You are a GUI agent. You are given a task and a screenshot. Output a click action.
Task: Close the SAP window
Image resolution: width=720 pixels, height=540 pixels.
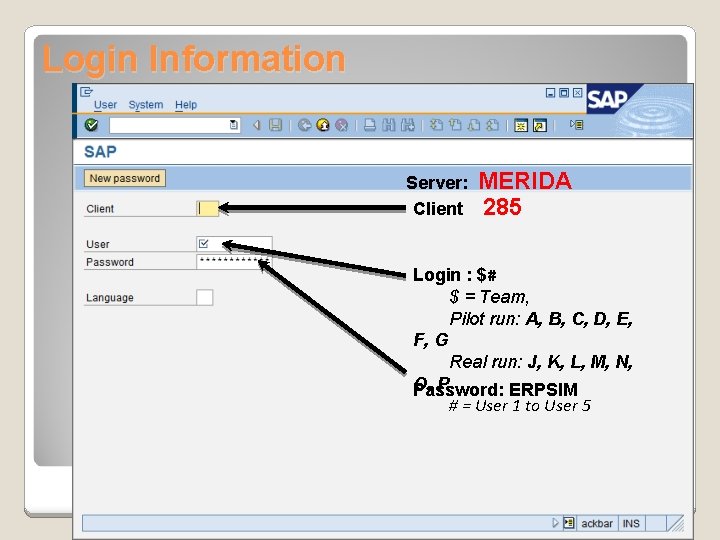tap(578, 93)
